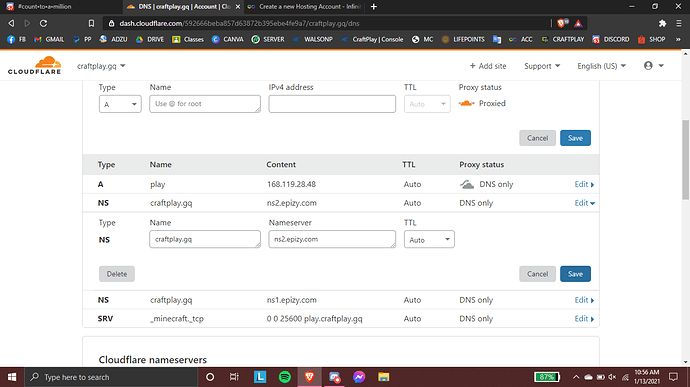The width and height of the screenshot is (690, 387).
Task: Open File Explorer from the taskbar
Action: [x=383, y=377]
